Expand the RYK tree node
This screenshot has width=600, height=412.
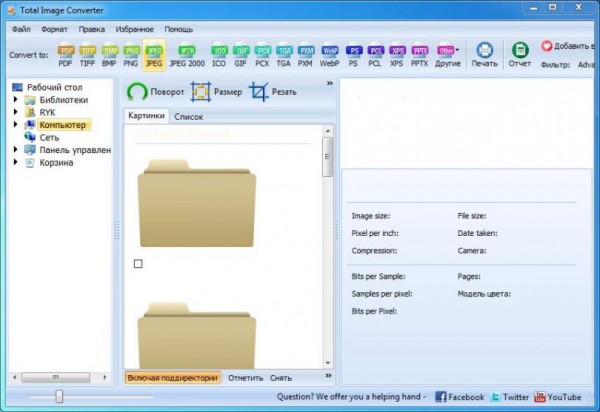click(x=16, y=112)
